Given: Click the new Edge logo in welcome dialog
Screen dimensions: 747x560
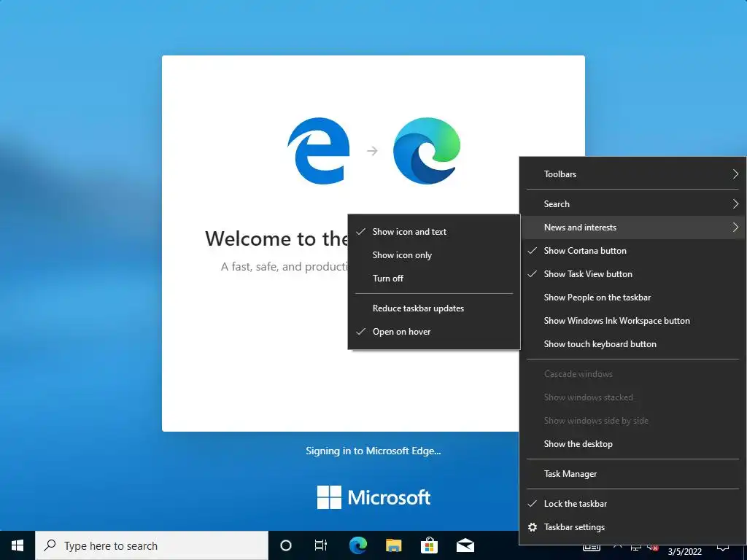Looking at the screenshot, I should pos(427,150).
